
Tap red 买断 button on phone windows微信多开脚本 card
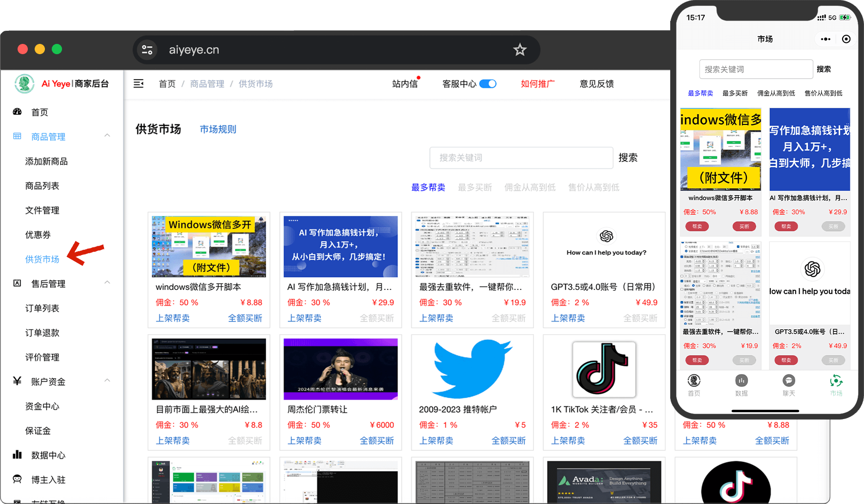[744, 226]
